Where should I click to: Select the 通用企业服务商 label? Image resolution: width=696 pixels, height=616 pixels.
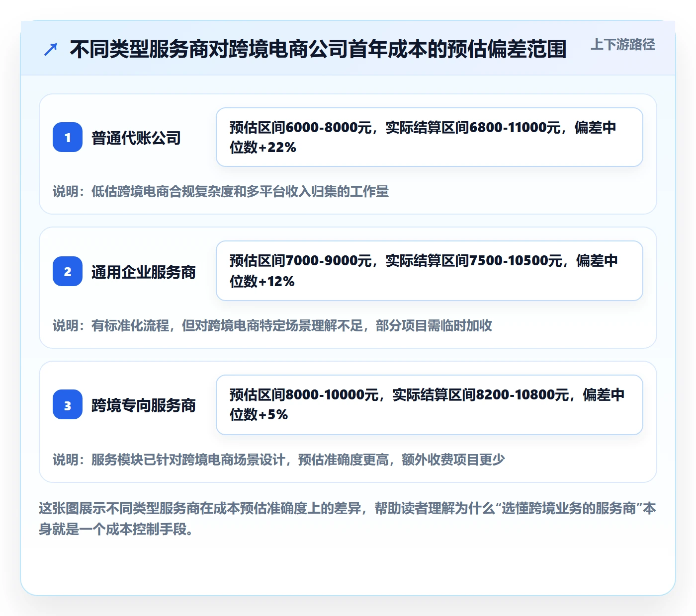[x=144, y=272]
